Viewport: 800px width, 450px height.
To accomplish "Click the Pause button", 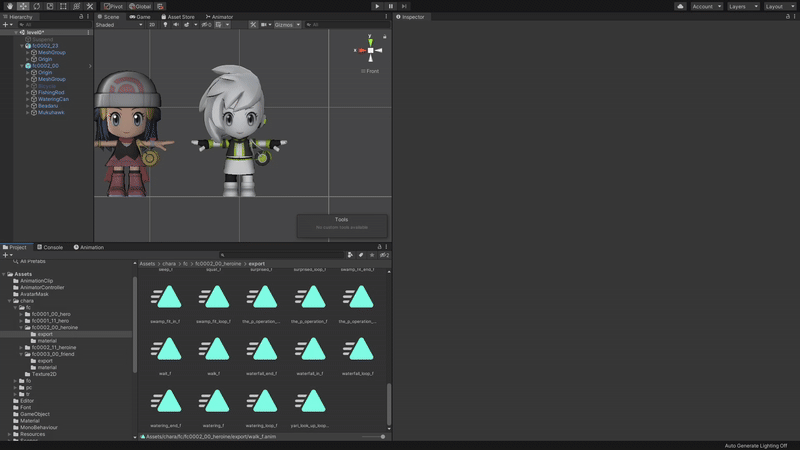I will (391, 6).
